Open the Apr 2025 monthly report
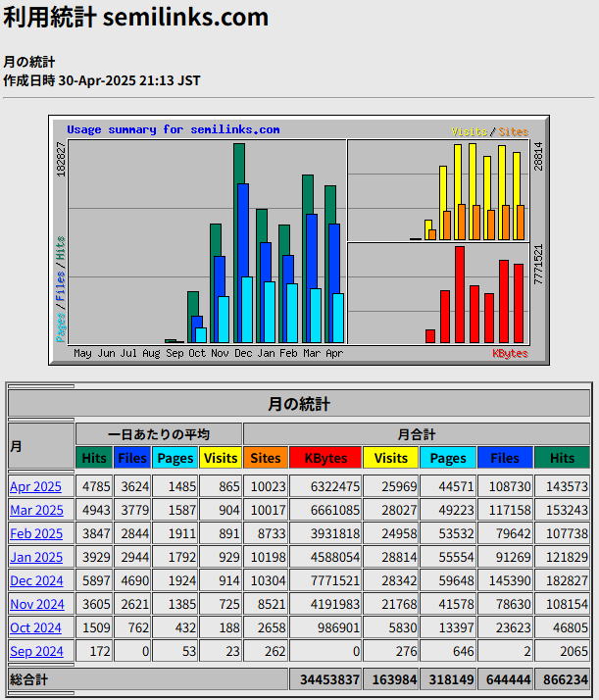This screenshot has height=700, width=599. (x=35, y=486)
